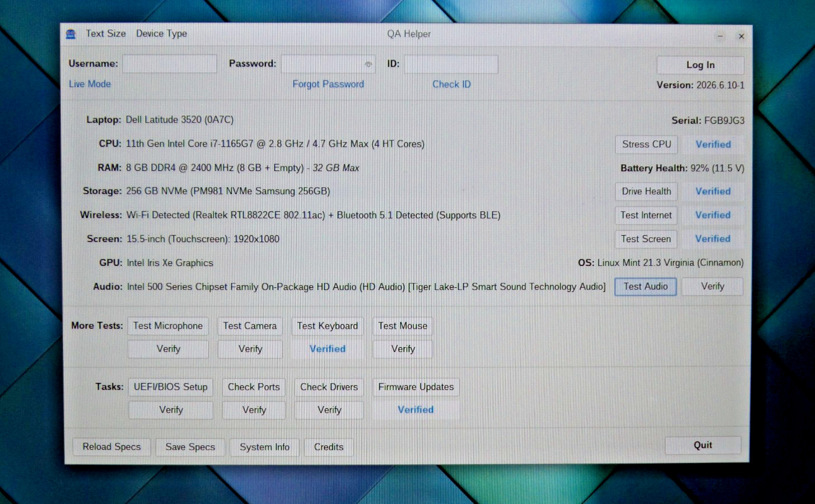Focus the Username input field
This screenshot has width=815, height=504.
pos(170,64)
